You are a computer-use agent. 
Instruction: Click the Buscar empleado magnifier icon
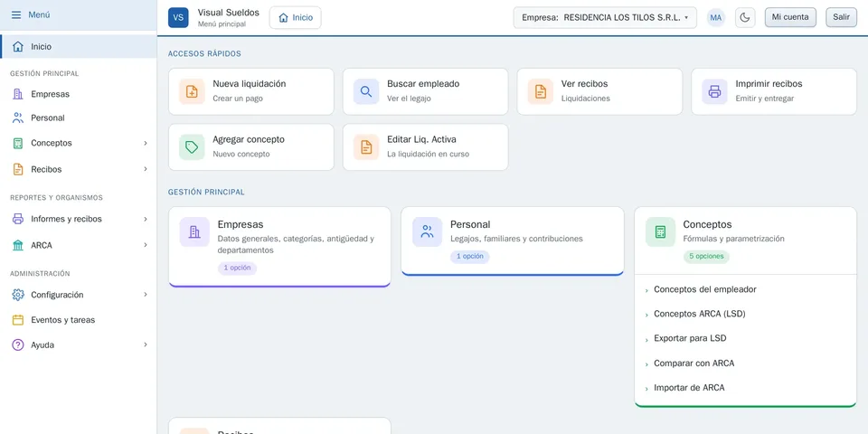click(x=366, y=91)
